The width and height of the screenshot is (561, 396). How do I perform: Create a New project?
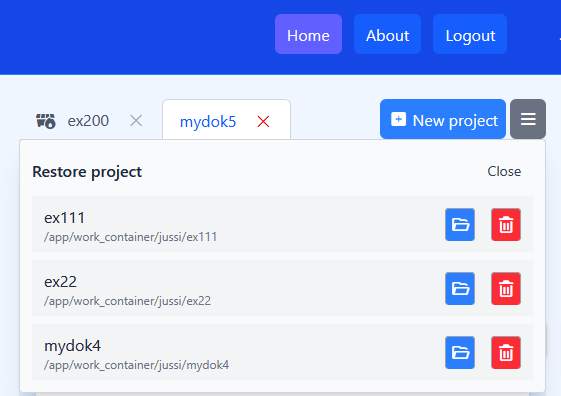(443, 119)
